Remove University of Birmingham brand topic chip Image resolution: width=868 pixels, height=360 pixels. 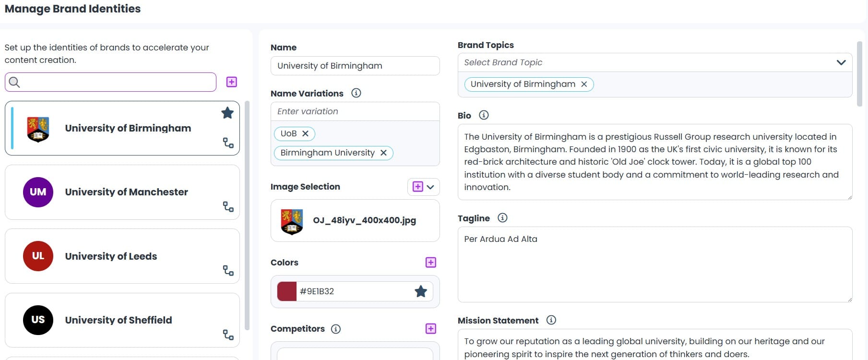tap(584, 84)
